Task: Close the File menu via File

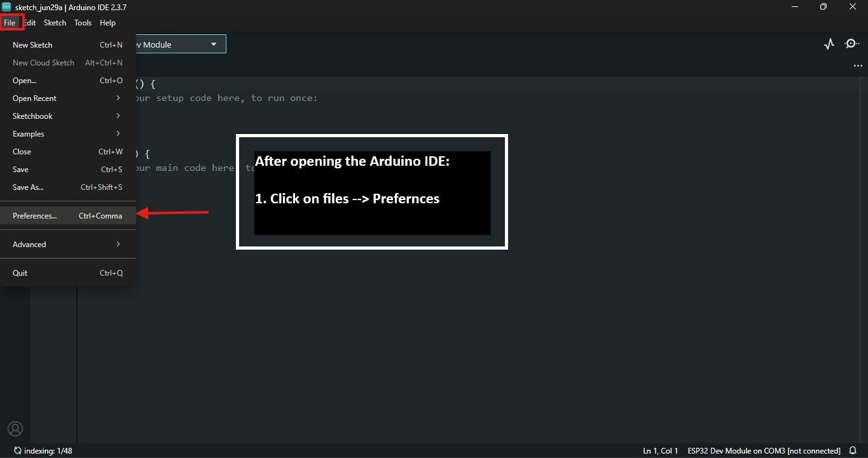Action: tap(10, 23)
